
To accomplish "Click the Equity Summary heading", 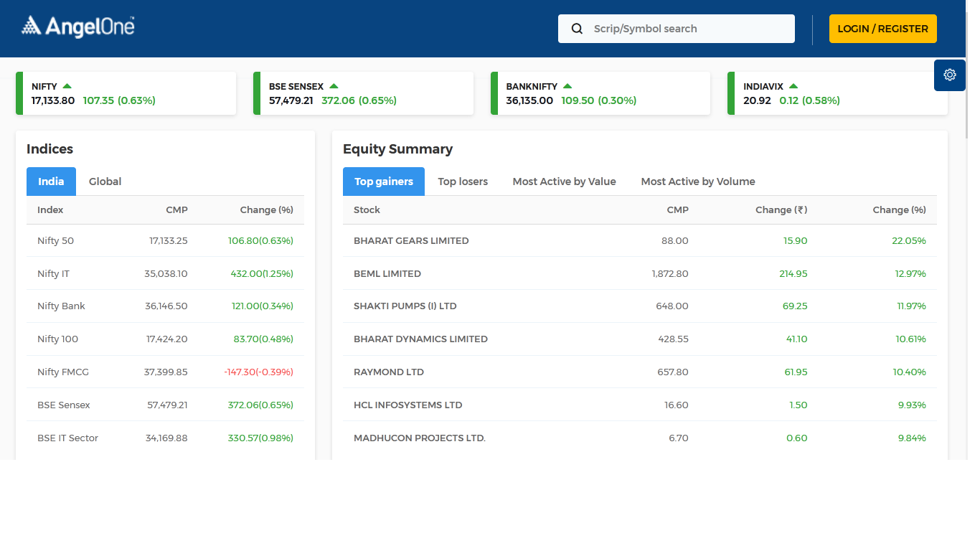I will point(397,149).
